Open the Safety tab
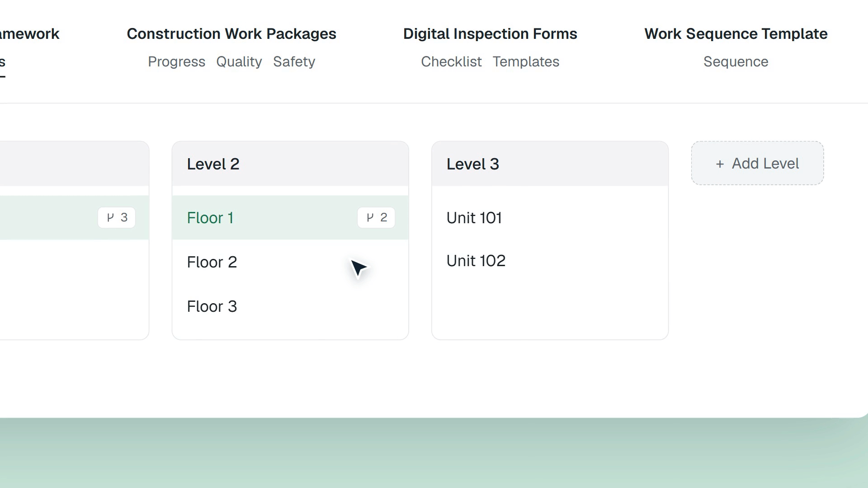The image size is (868, 488). [x=294, y=61]
